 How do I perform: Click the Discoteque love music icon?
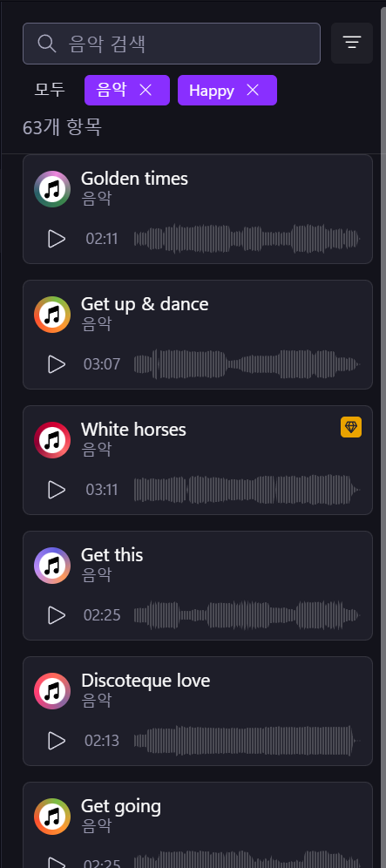click(x=52, y=691)
